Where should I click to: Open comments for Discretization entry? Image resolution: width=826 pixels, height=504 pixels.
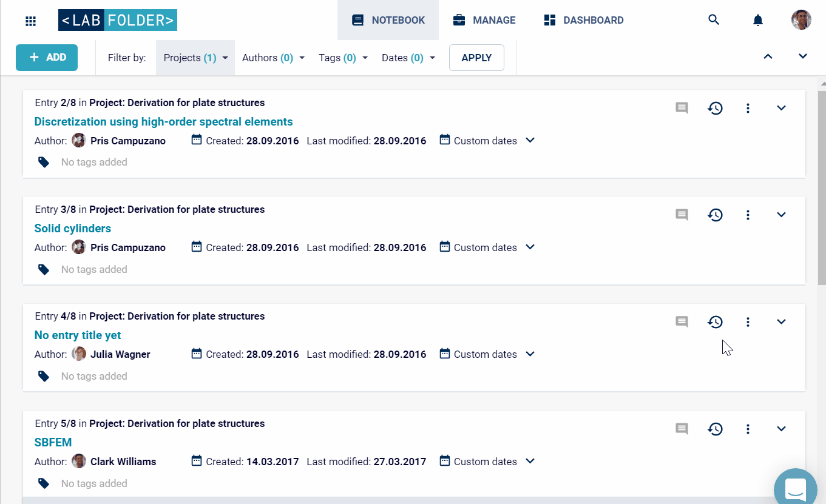pos(682,108)
